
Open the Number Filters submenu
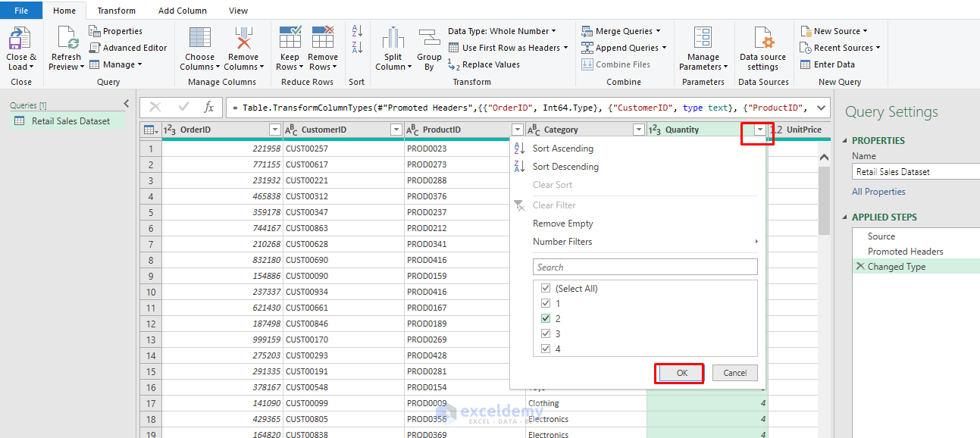[x=562, y=242]
